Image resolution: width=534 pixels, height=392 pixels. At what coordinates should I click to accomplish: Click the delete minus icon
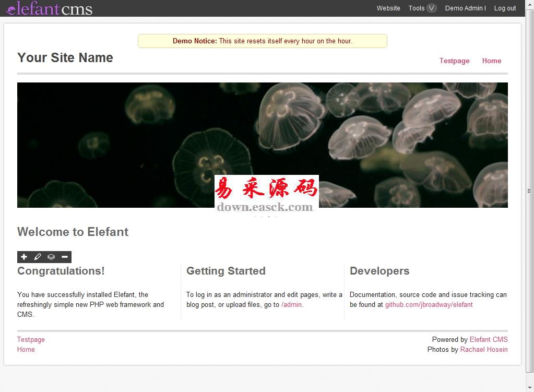[65, 257]
